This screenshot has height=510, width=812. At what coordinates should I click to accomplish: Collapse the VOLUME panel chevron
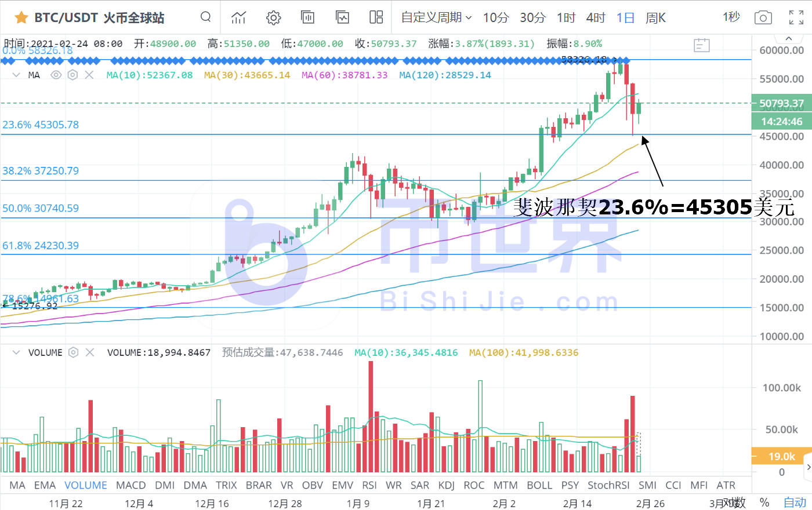click(16, 352)
